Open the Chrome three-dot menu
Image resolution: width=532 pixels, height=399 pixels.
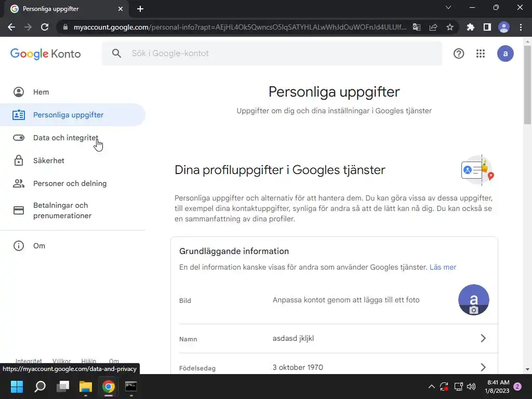[x=521, y=27]
